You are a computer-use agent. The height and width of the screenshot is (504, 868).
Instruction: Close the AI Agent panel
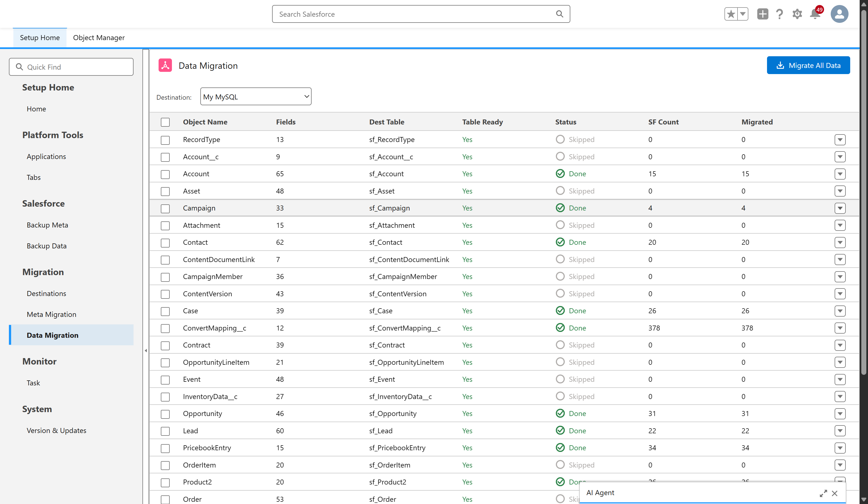[835, 493]
